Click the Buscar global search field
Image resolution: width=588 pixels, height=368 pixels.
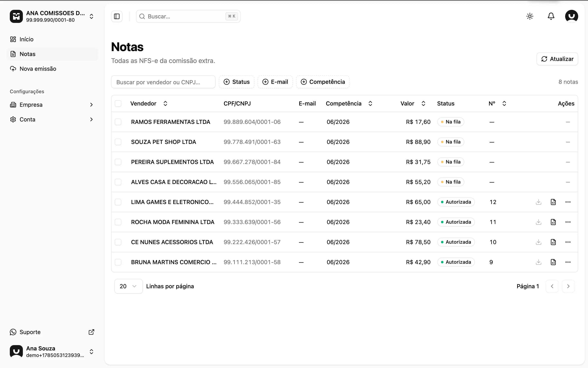coord(188,16)
